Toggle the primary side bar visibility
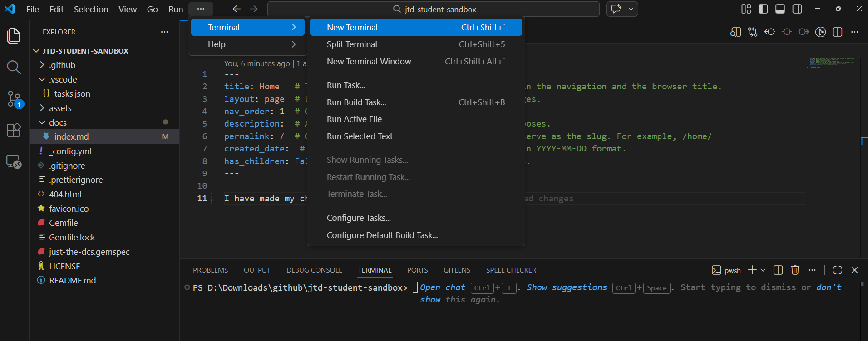This screenshot has width=868, height=341. pos(763,9)
